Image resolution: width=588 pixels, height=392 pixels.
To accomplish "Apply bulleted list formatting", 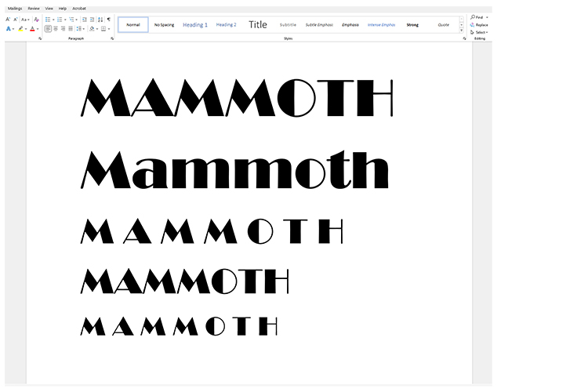I will (48, 19).
